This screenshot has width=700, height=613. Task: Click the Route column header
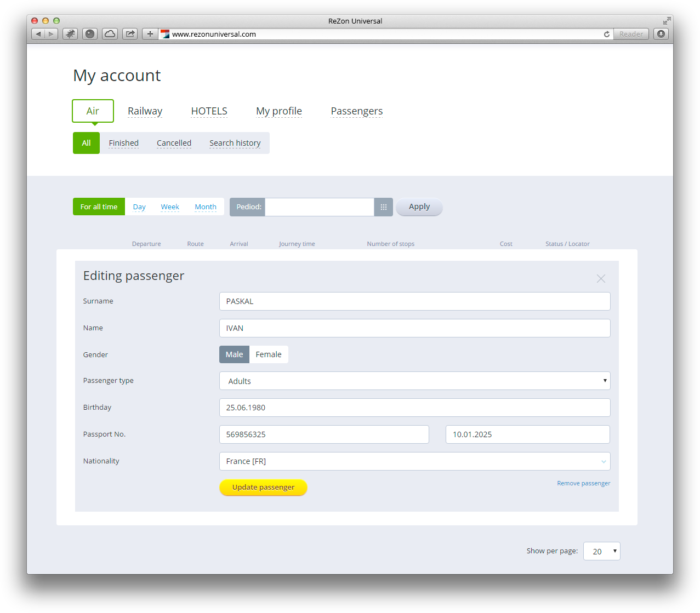[x=195, y=244]
